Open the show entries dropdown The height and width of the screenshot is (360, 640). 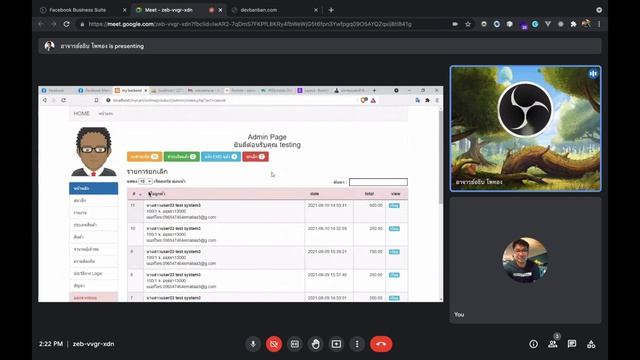pyautogui.click(x=145, y=181)
